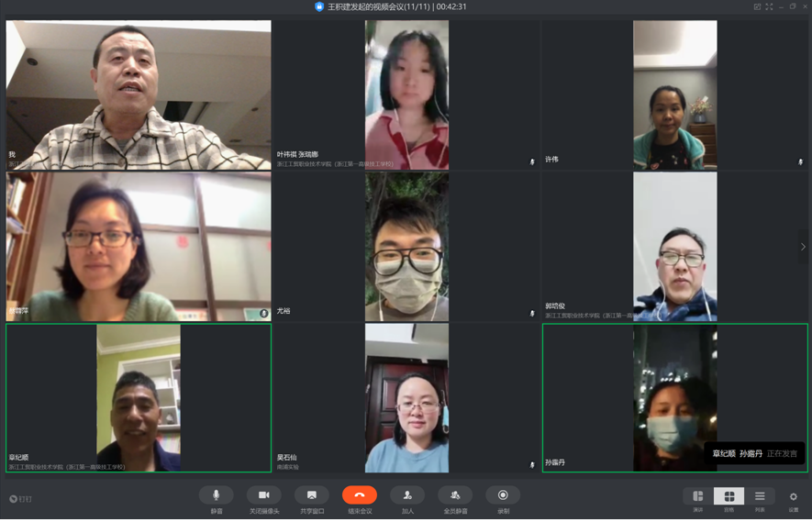Switch to 宫格 grid layout view
This screenshot has height=522, width=812.
coord(729,496)
